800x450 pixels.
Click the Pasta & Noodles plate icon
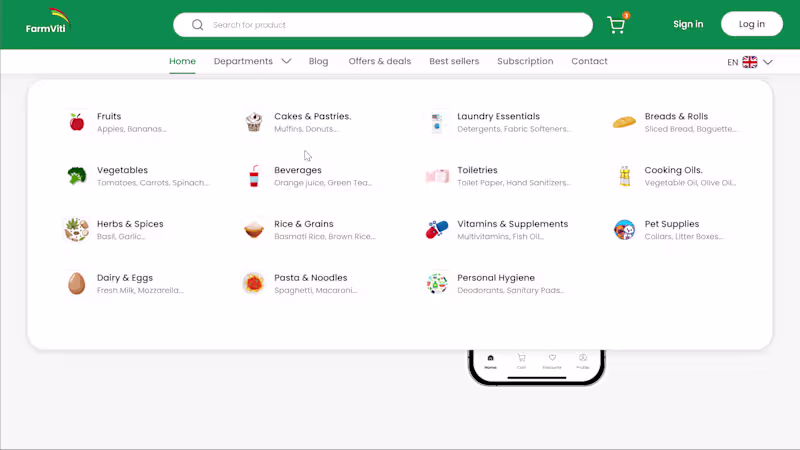coord(254,284)
